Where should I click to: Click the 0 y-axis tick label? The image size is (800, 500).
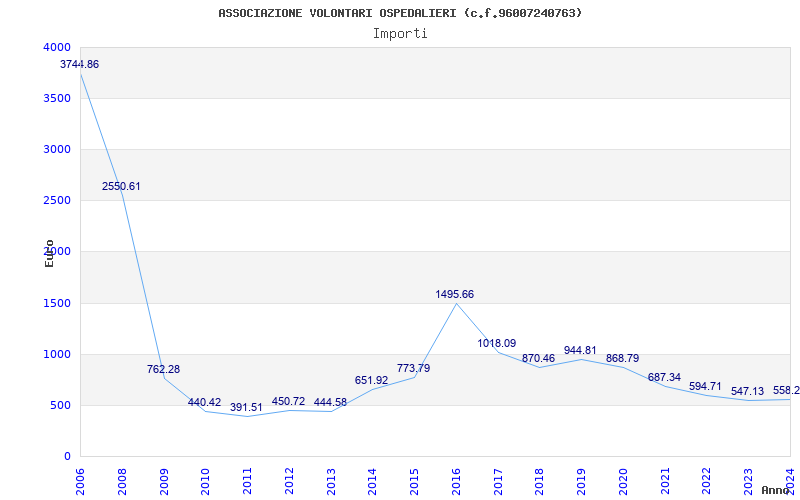point(67,456)
